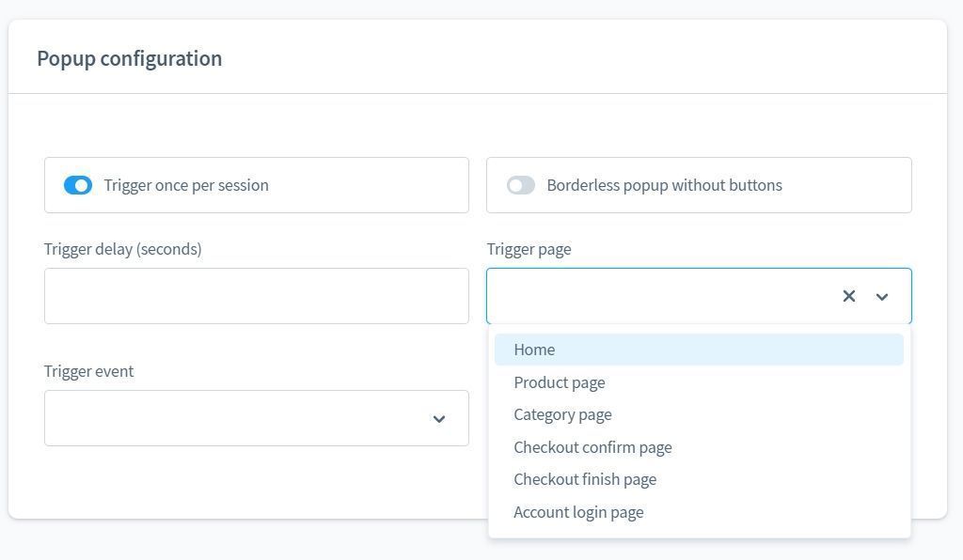The height and width of the screenshot is (560, 963).
Task: Focus the Trigger page search box
Action: (658, 296)
